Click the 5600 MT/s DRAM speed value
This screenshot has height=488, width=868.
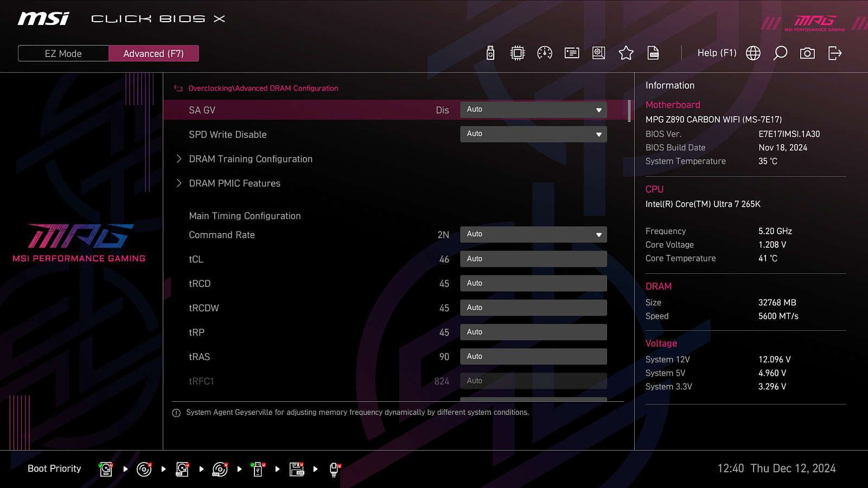click(778, 316)
